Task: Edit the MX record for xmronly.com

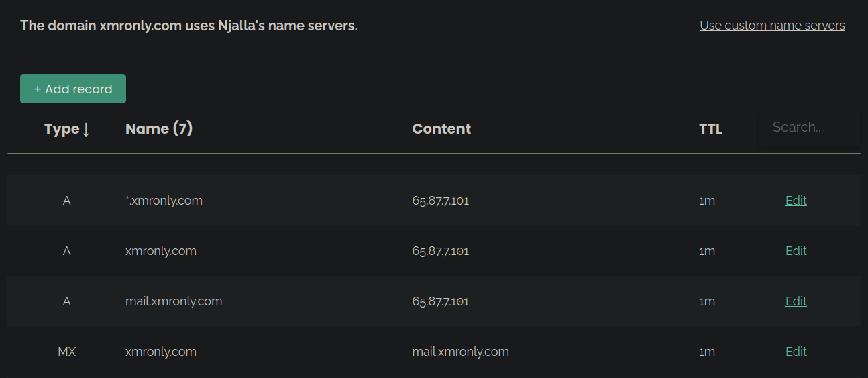Action: coord(796,352)
